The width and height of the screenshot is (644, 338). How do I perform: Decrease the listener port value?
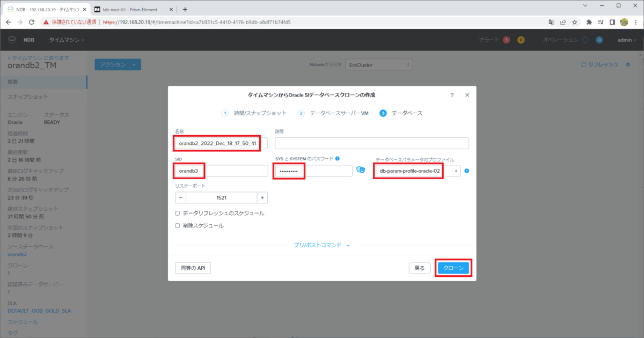181,197
